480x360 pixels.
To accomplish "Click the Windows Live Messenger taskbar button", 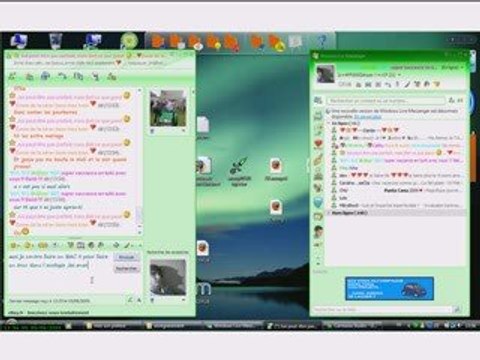I will tap(233, 325).
